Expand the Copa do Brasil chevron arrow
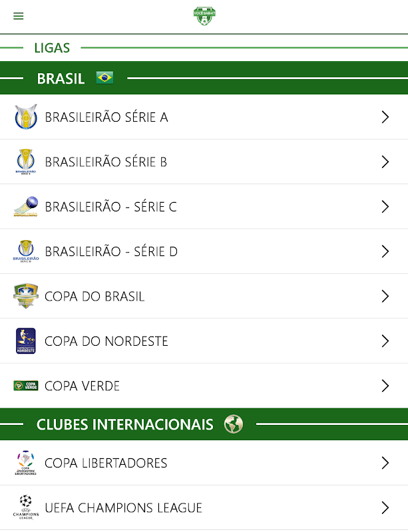Image resolution: width=408 pixels, height=532 pixels. point(385,296)
